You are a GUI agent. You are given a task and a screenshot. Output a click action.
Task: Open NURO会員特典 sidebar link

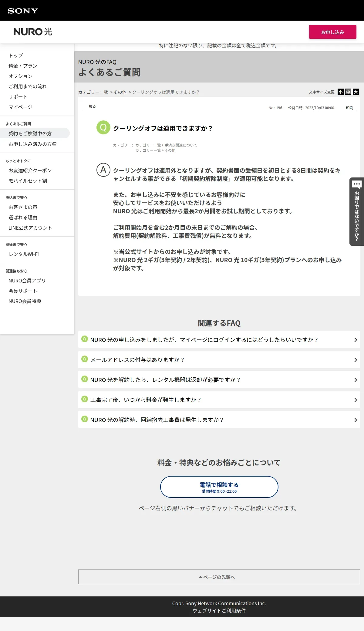[25, 301]
